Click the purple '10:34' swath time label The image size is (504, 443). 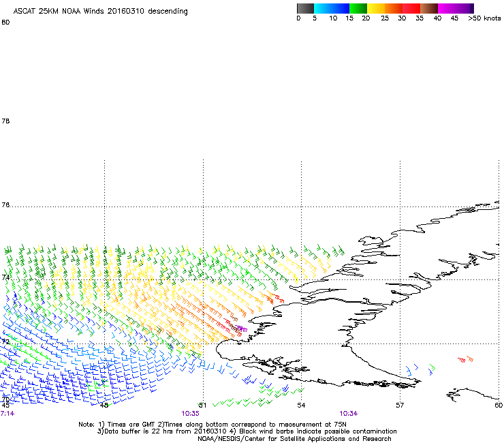349,414
